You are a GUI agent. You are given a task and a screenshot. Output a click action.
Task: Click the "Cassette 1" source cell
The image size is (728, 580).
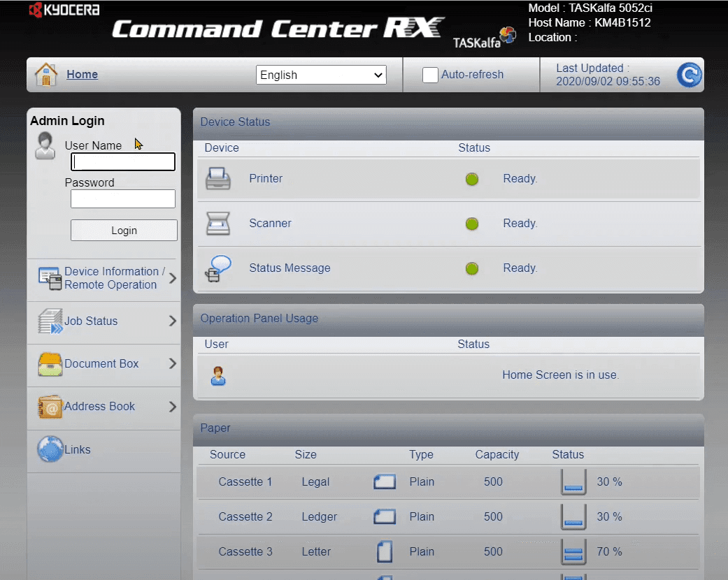pyautogui.click(x=245, y=481)
